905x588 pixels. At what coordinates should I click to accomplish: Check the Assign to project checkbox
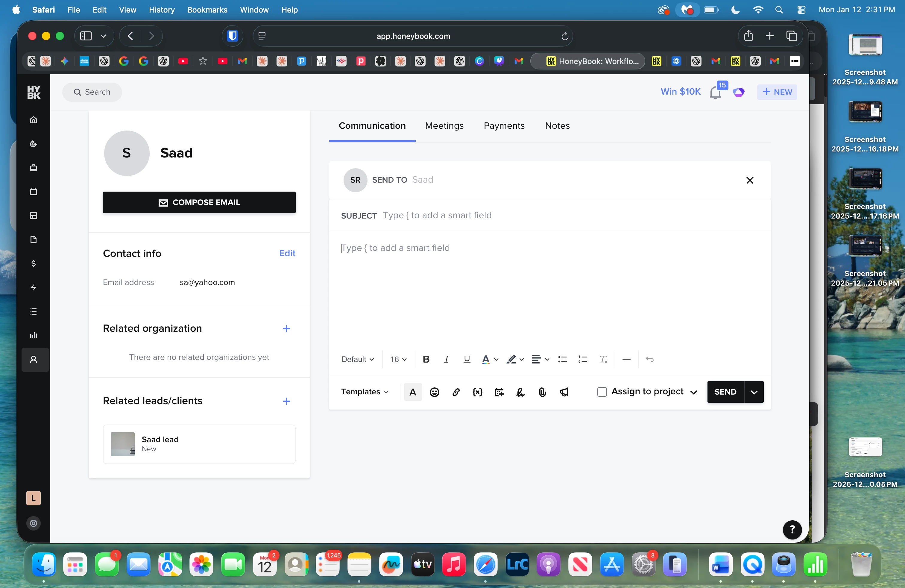(x=602, y=392)
